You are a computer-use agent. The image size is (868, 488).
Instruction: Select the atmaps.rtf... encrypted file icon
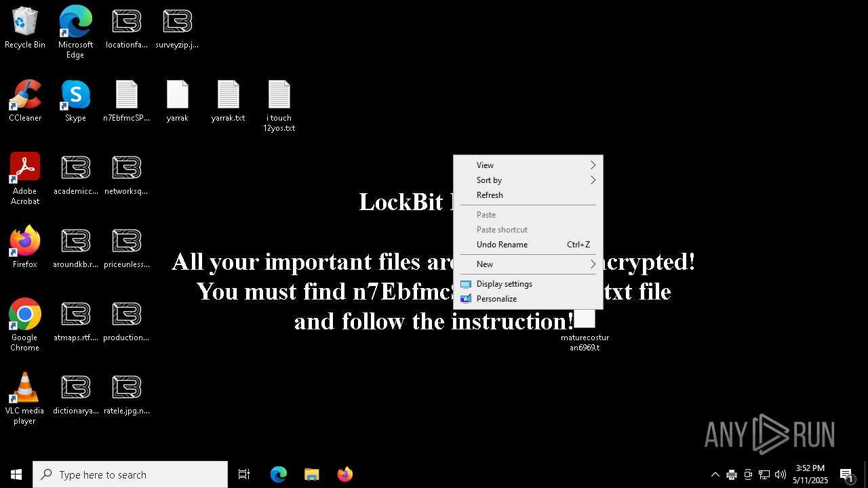[75, 321]
